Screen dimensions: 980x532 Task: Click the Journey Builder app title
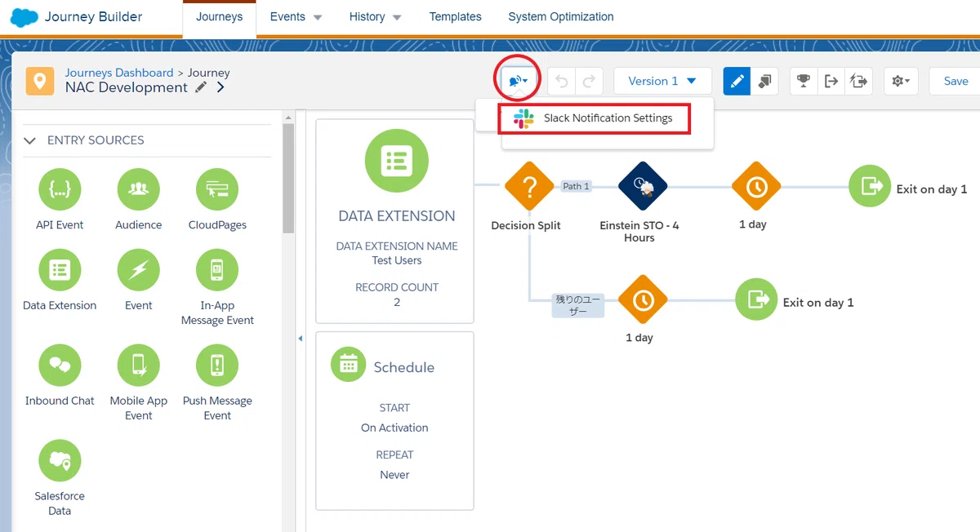pyautogui.click(x=93, y=16)
